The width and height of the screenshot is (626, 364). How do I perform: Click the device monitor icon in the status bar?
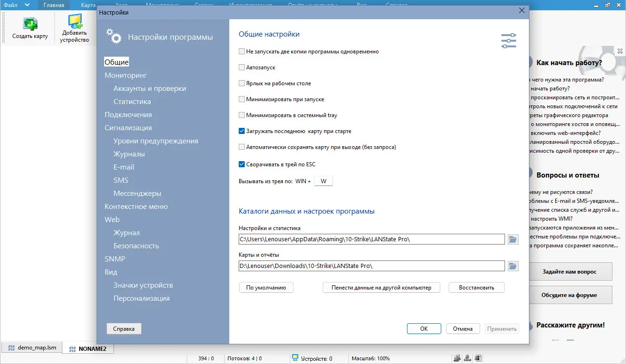[x=295, y=358]
